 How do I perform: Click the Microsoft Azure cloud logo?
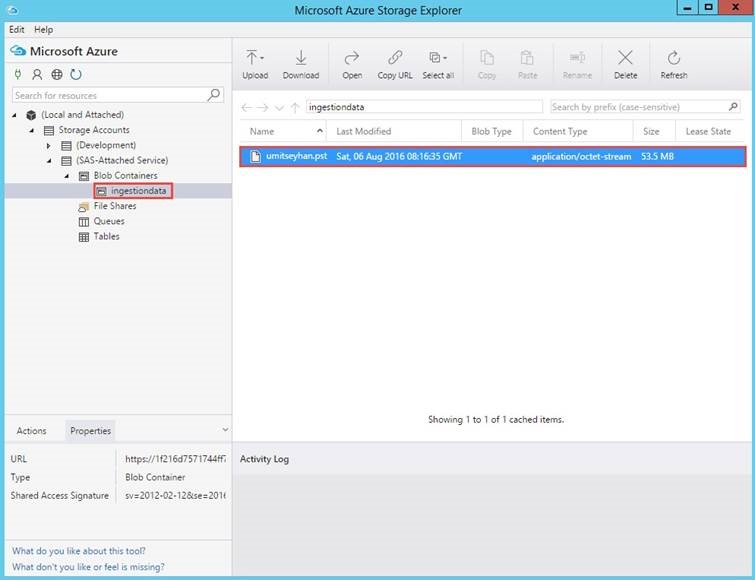tap(18, 51)
